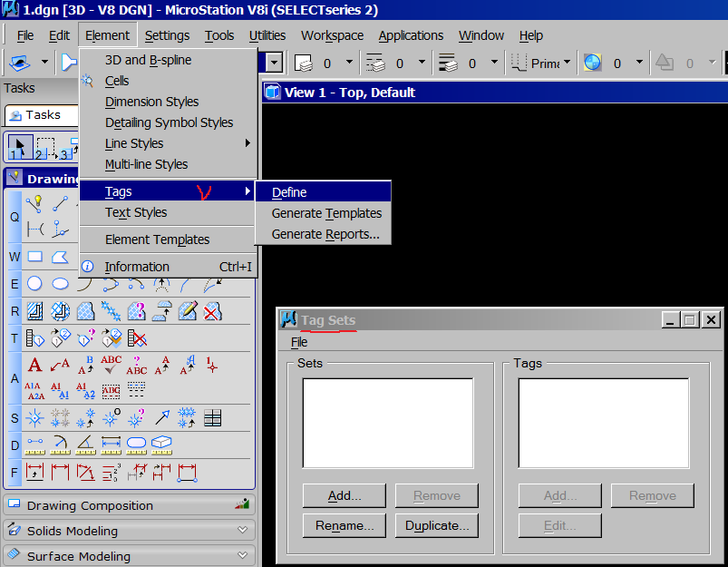Click Add button under Sets
Viewport: 728px width, 567px height.
(x=344, y=495)
